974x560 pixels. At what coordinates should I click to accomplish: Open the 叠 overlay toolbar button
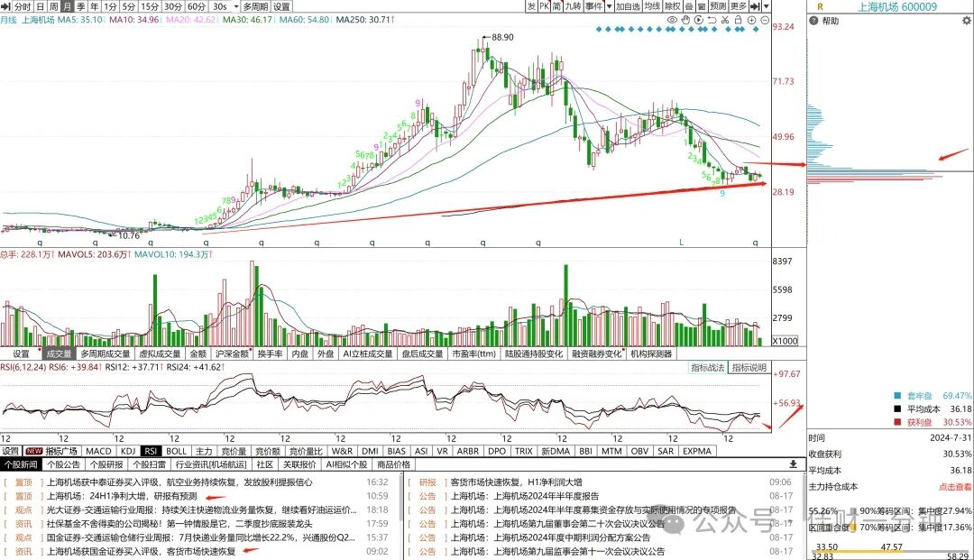coord(689,6)
